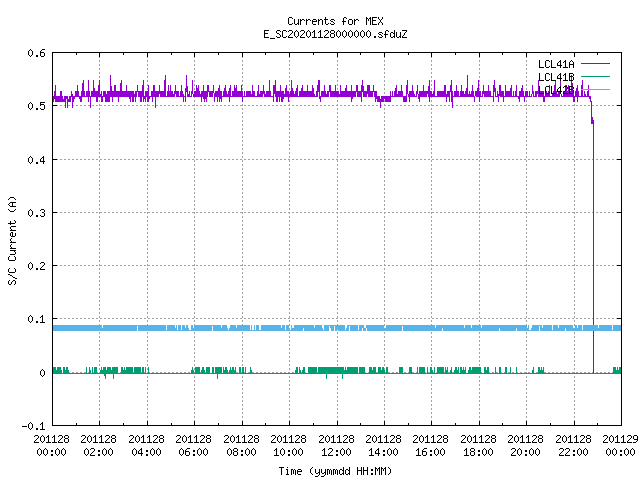
Task: Click the '201128 06:00' x-axis tick label
Action: pyautogui.click(x=194, y=446)
